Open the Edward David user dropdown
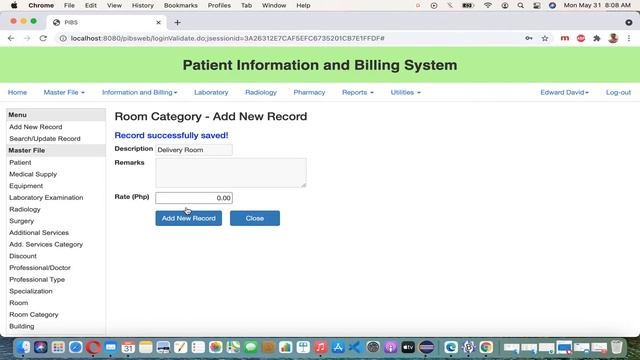Viewport: 640px width, 360px height. (x=564, y=92)
